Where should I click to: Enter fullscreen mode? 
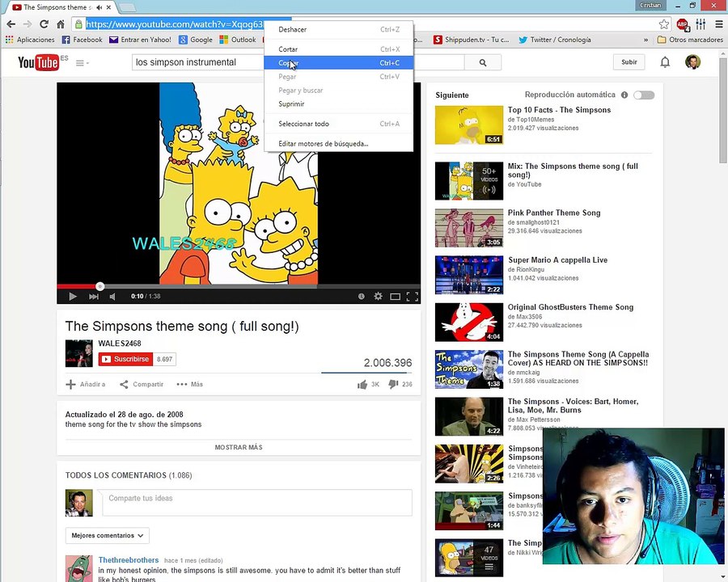[x=413, y=296]
